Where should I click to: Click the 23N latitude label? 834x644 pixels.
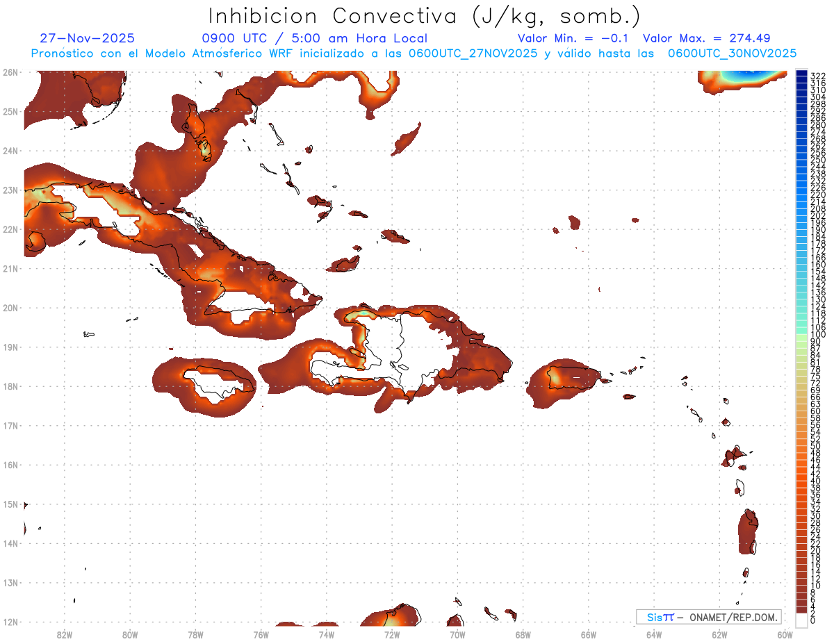click(10, 190)
